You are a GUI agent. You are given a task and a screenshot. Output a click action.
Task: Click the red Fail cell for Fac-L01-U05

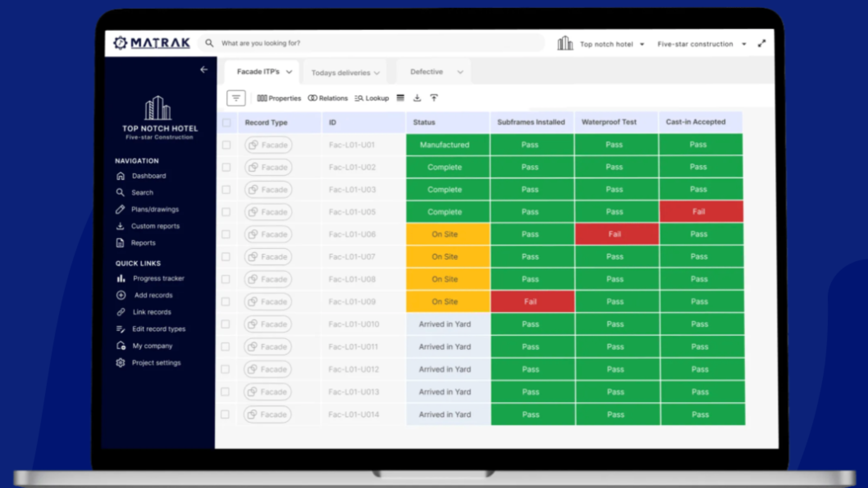(x=701, y=212)
